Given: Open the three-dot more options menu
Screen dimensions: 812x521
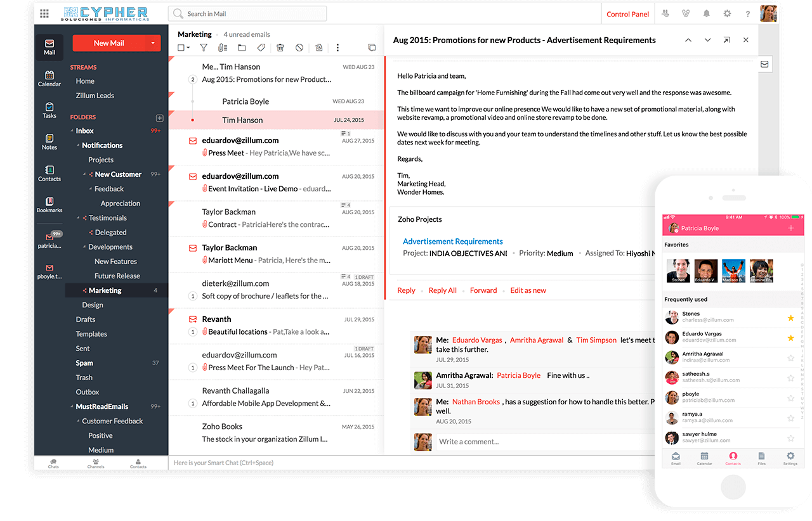Looking at the screenshot, I should click(x=337, y=48).
